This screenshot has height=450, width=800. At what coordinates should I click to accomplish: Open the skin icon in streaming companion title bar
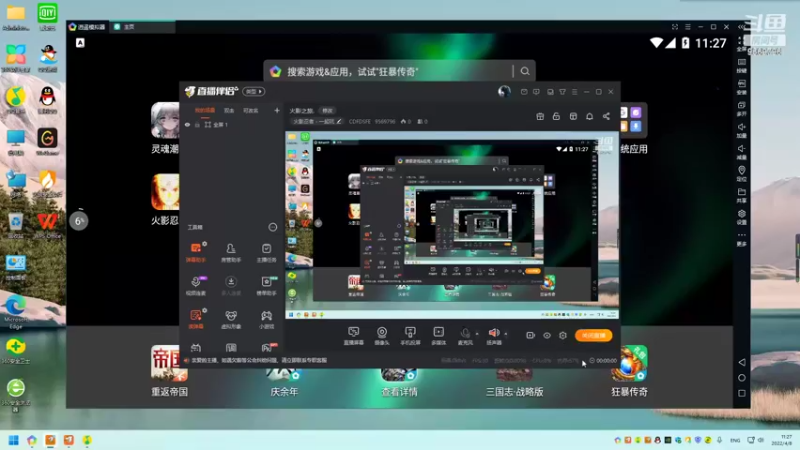pyautogui.click(x=562, y=92)
